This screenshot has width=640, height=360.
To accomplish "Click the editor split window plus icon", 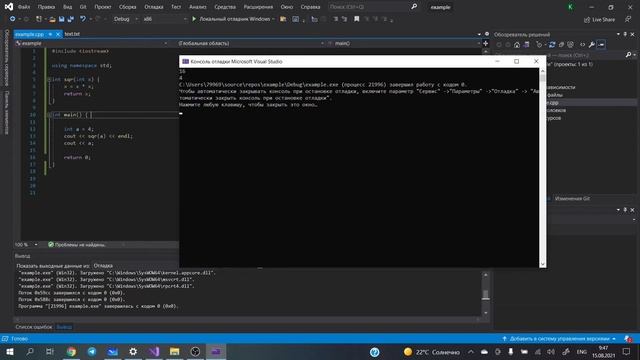I will point(486,43).
